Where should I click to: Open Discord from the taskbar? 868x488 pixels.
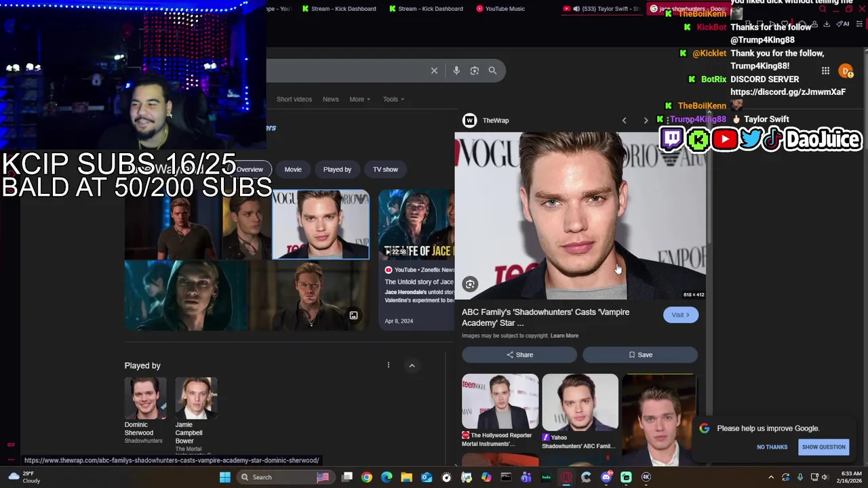coord(606,477)
